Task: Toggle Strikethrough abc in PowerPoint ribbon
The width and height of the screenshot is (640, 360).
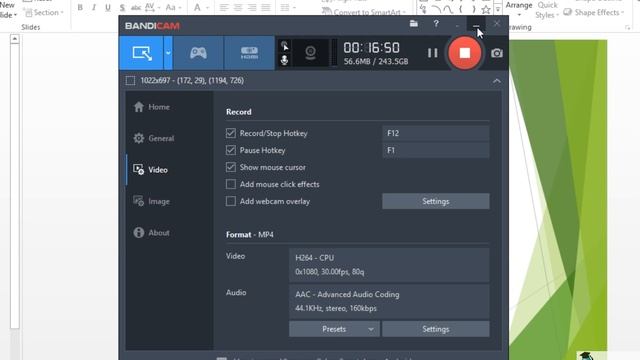Action: click(136, 7)
